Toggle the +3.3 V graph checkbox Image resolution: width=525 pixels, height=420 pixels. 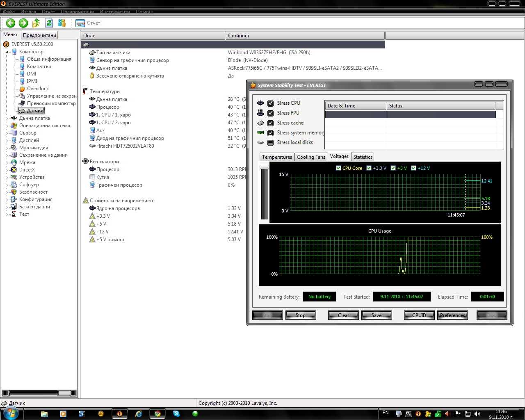pos(369,168)
